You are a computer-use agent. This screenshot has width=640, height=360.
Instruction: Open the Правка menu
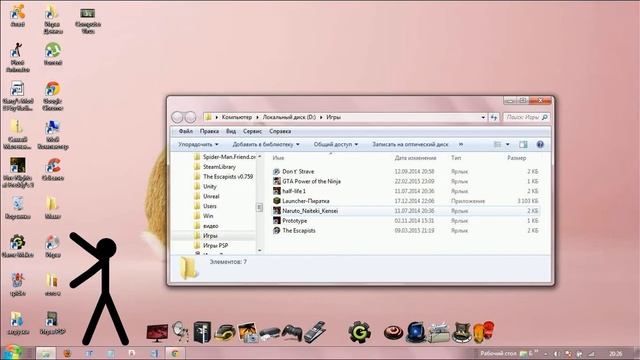pyautogui.click(x=209, y=131)
